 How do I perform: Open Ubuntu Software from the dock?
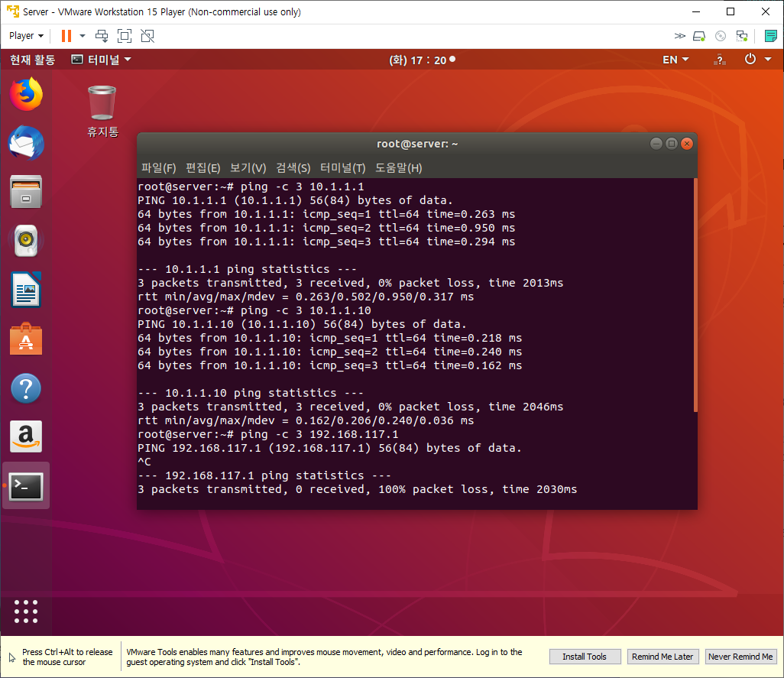(x=26, y=339)
